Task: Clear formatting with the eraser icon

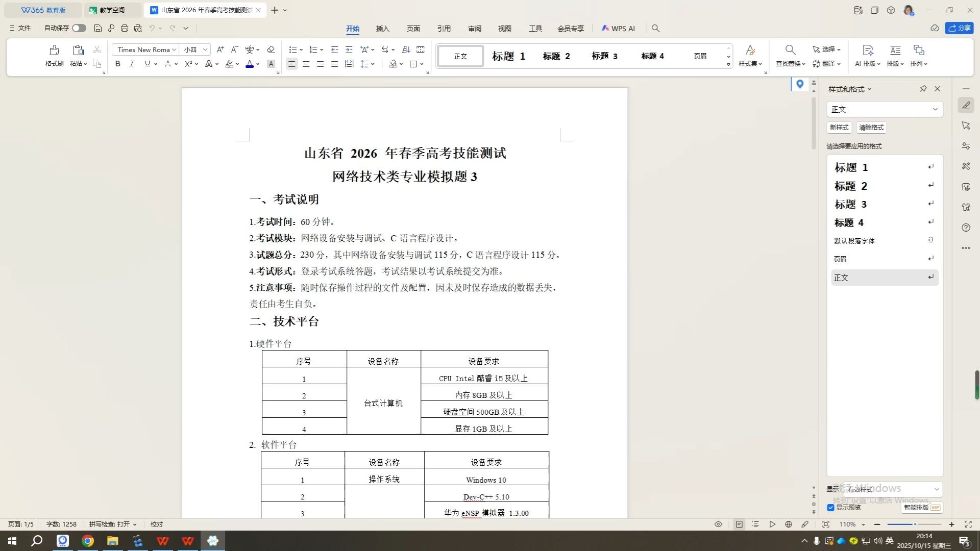Action: point(271,49)
